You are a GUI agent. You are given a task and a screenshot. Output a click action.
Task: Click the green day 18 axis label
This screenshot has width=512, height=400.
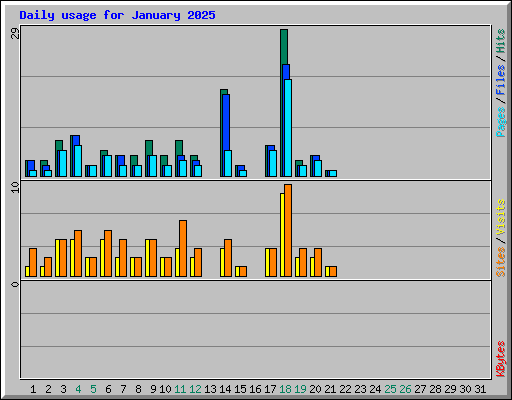(285, 389)
